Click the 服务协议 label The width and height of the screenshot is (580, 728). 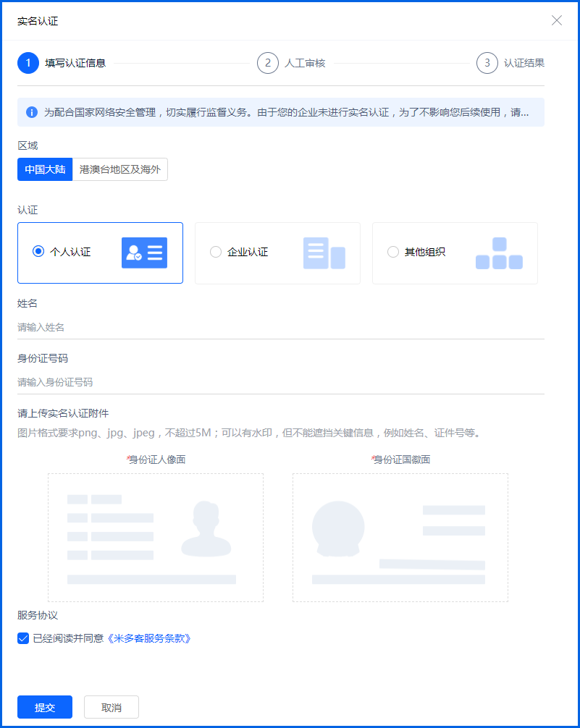coord(38,615)
